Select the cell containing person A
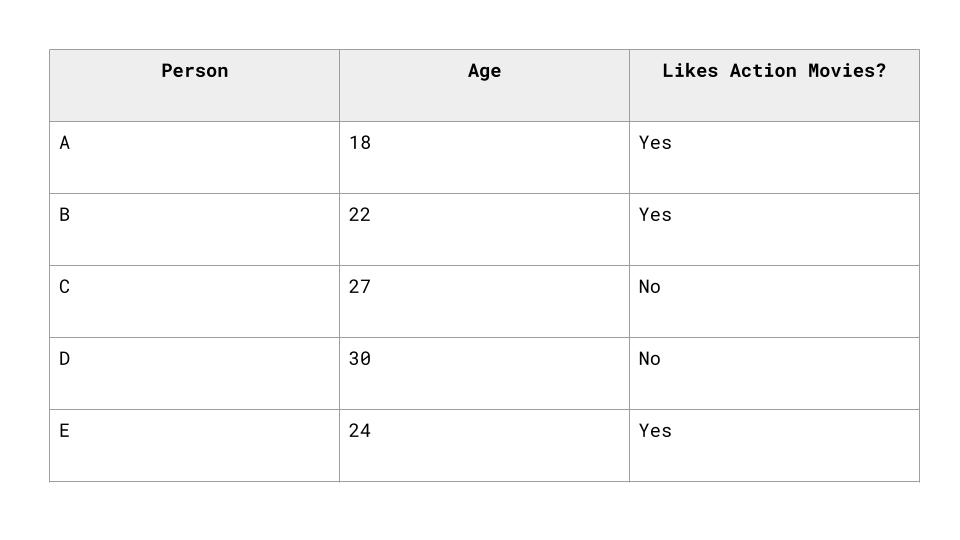The height and width of the screenshot is (540, 960). [194, 157]
